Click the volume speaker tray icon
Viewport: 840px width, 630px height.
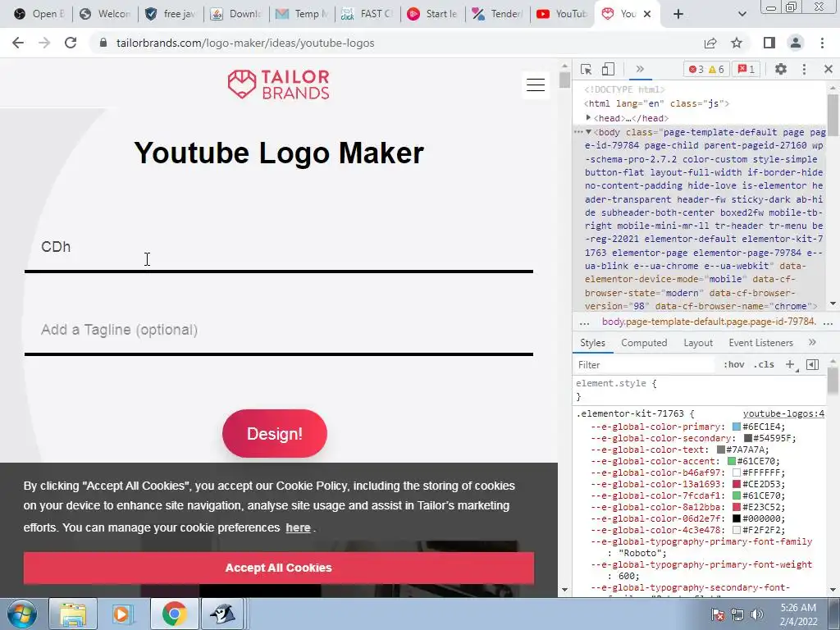[x=757, y=614]
